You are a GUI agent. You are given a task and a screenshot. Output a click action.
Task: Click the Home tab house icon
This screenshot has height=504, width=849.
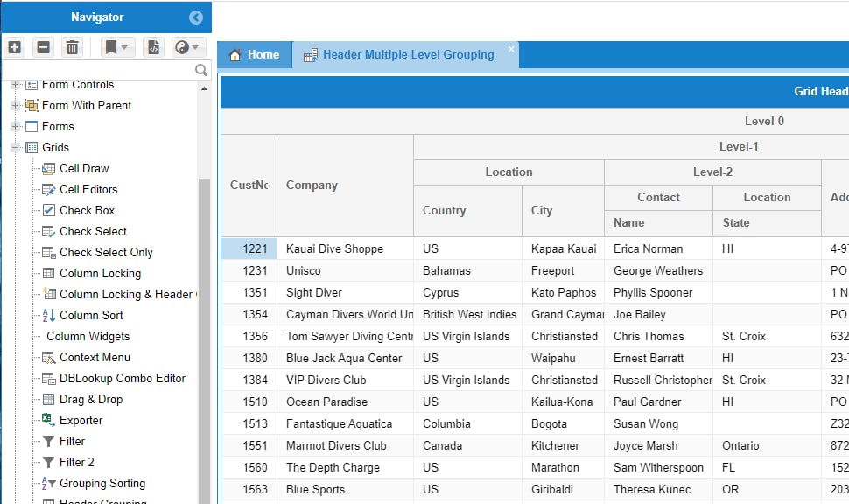point(235,54)
